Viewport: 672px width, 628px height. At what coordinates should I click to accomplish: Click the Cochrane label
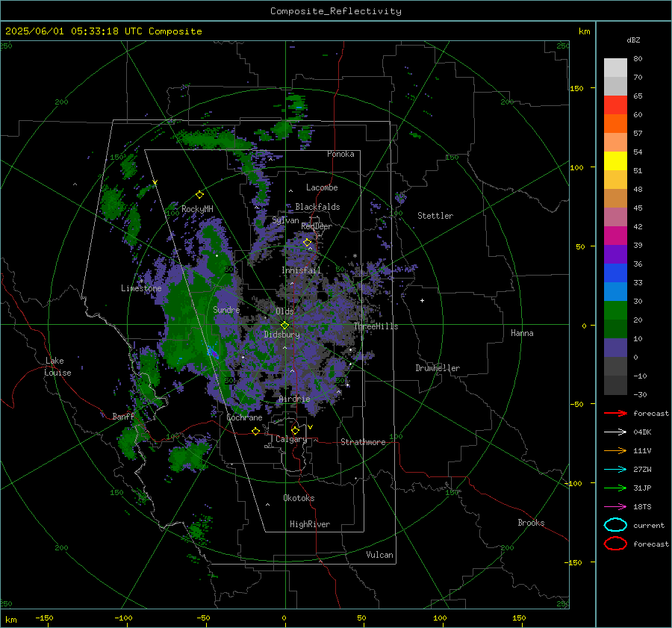pyautogui.click(x=244, y=417)
